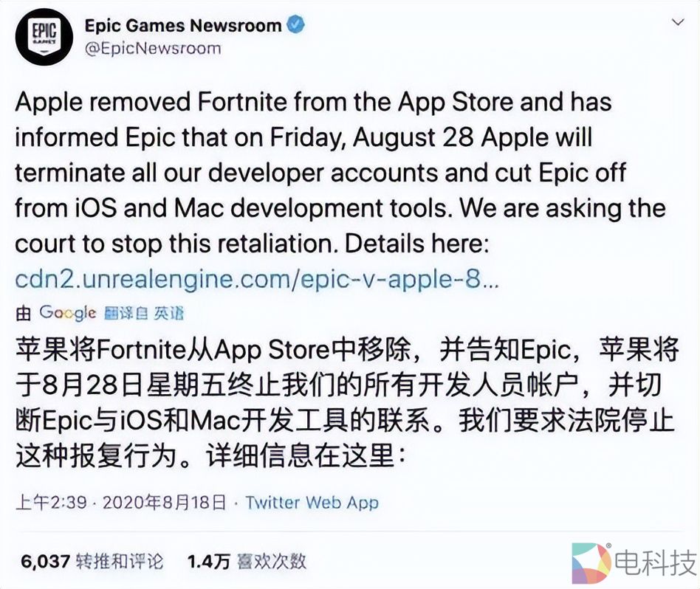Click the Google translate logo

pos(67,313)
